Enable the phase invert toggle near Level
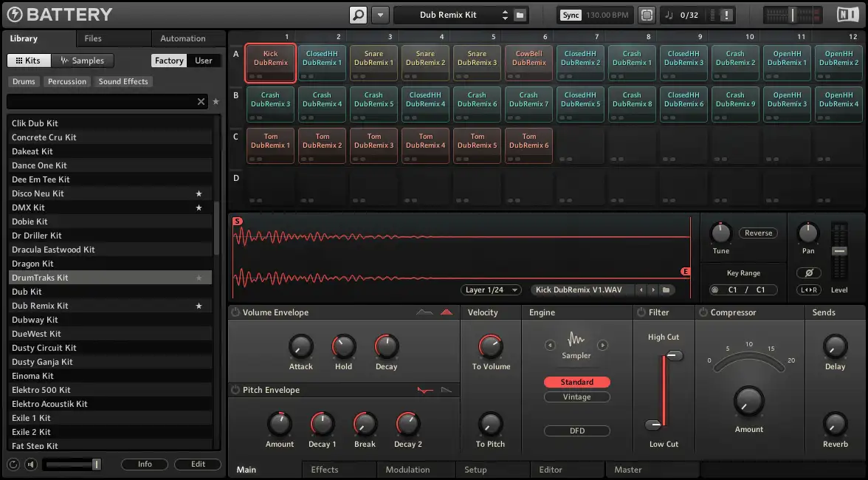 808,273
